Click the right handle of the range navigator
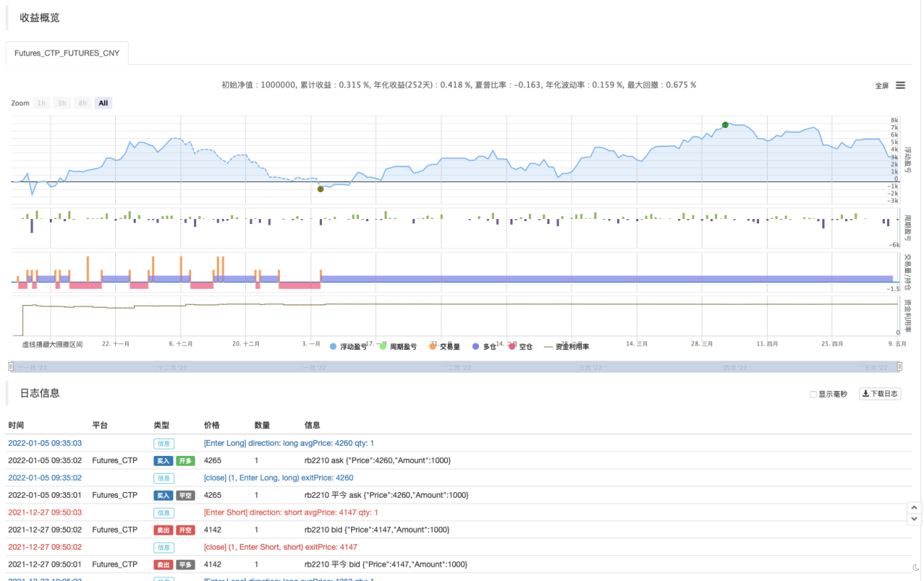 pyautogui.click(x=900, y=367)
